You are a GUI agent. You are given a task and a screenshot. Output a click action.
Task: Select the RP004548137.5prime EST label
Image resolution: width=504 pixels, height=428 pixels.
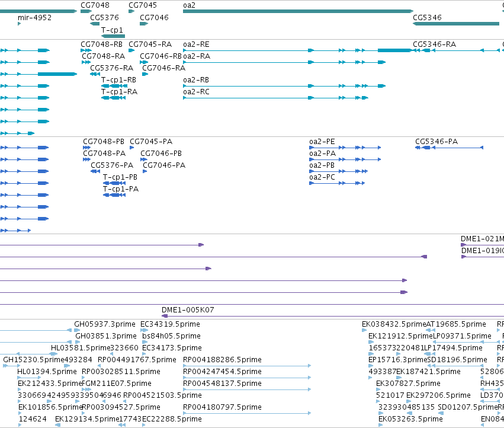click(x=222, y=384)
